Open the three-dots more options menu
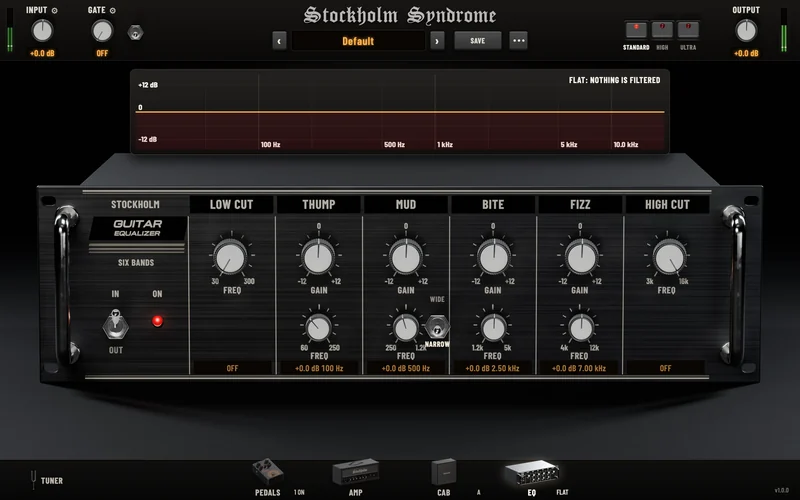Image resolution: width=800 pixels, height=500 pixels. pyautogui.click(x=518, y=41)
